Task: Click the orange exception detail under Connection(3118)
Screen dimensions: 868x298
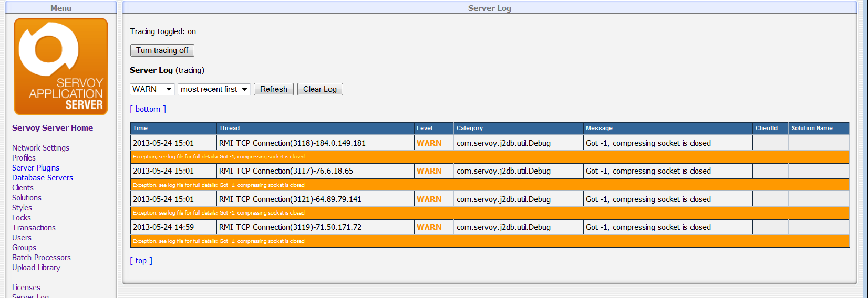Action: pyautogui.click(x=490, y=157)
